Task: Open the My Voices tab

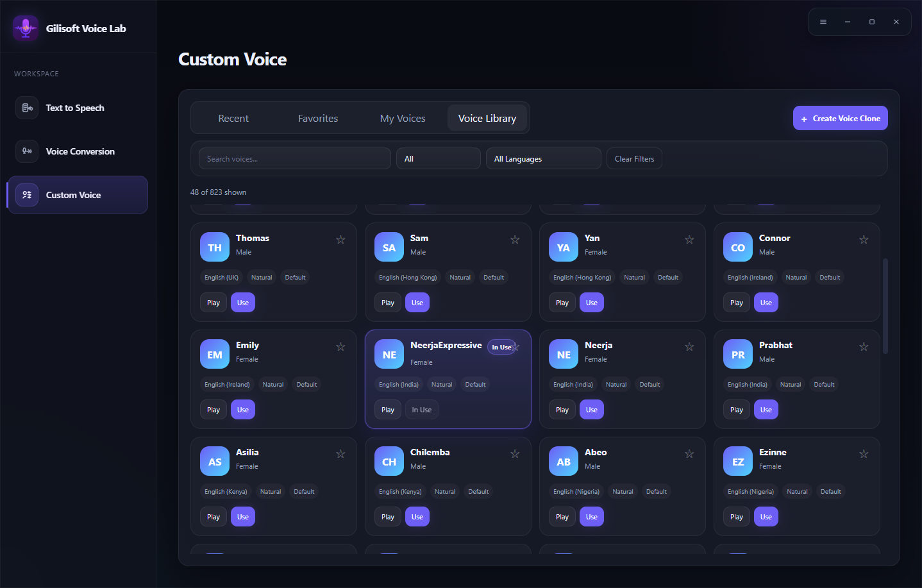Action: coord(403,118)
